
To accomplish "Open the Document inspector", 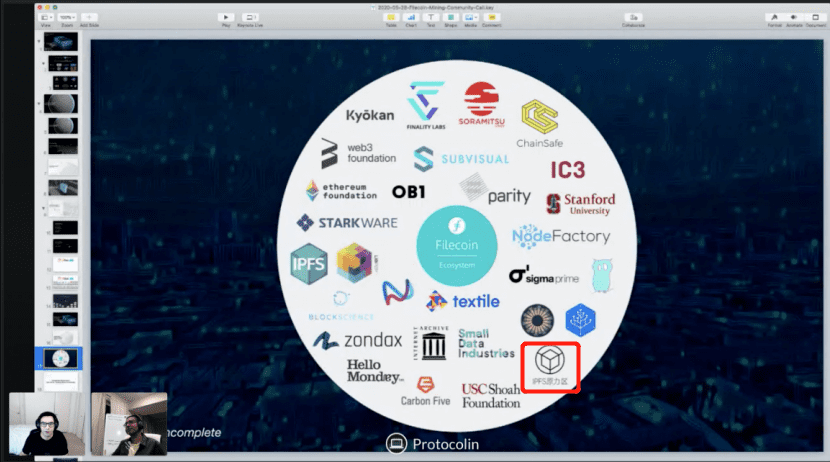I will point(816,17).
